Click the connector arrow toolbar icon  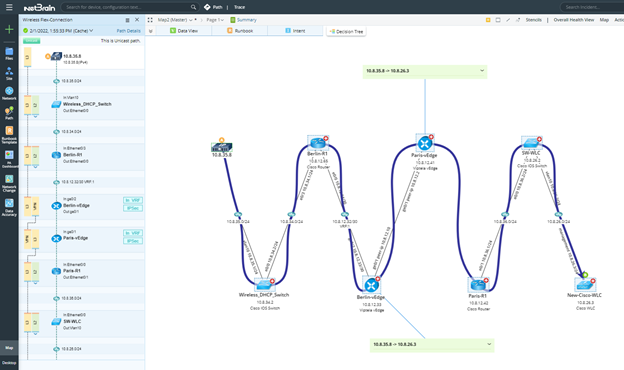(518, 20)
